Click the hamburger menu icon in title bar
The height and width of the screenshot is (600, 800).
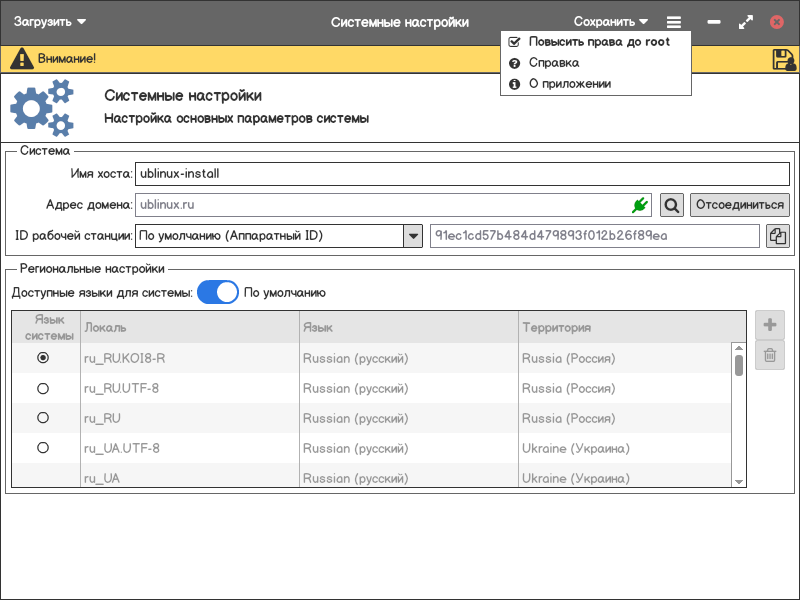[x=675, y=22]
